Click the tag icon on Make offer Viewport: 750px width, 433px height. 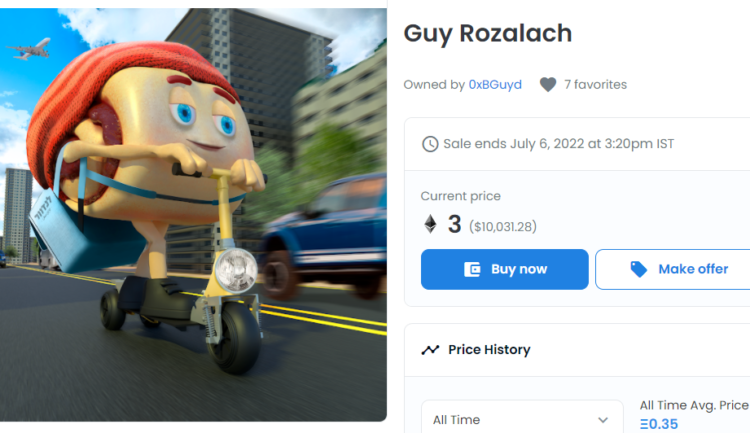pos(639,269)
